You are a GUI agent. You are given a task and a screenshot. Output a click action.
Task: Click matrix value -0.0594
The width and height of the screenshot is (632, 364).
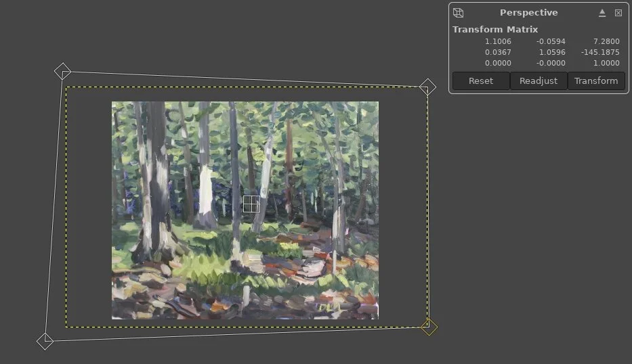pos(551,41)
